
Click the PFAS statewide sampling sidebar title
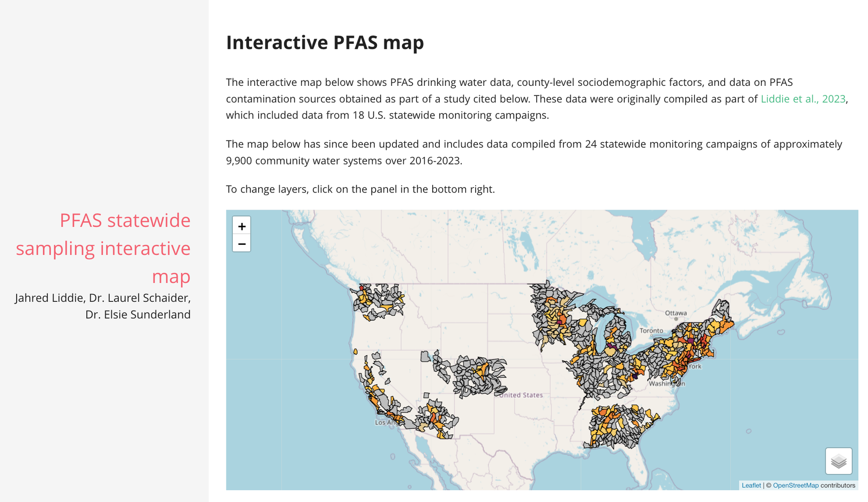pos(103,248)
